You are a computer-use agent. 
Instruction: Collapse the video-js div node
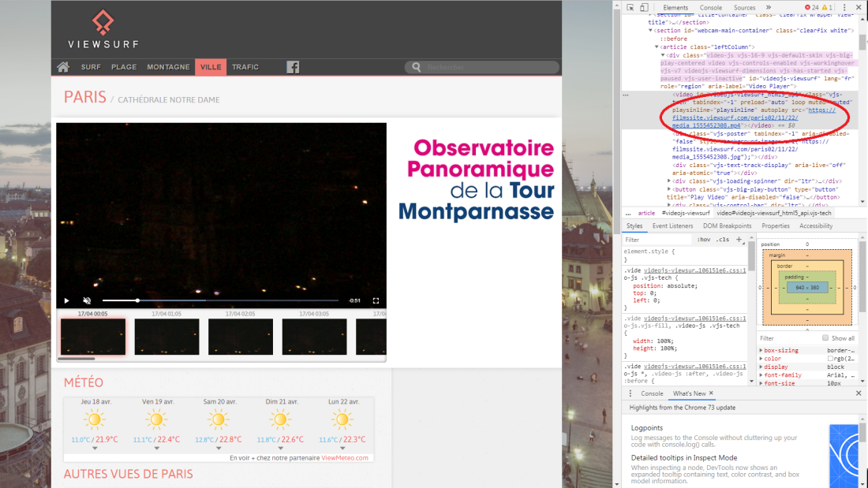pos(663,54)
